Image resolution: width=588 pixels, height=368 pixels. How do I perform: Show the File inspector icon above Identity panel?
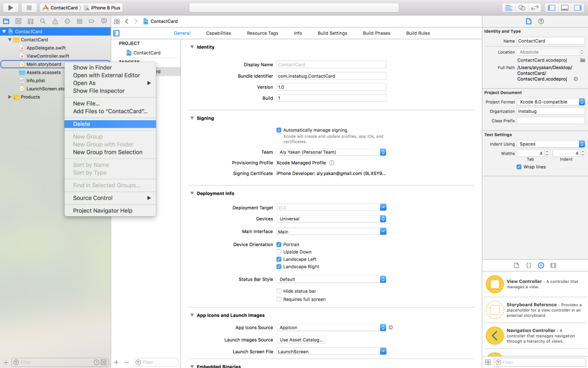[x=528, y=20]
